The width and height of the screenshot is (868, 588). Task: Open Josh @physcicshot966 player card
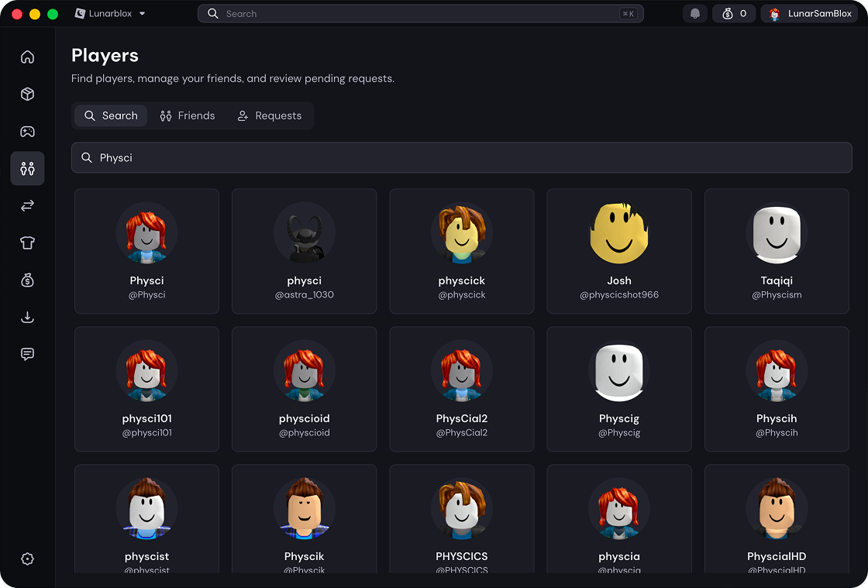click(x=619, y=251)
